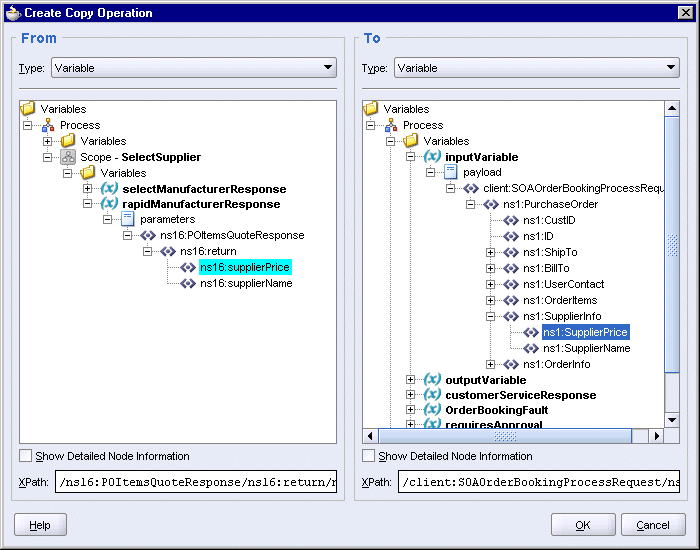Click the payload message part icon
700x550 pixels.
point(450,172)
